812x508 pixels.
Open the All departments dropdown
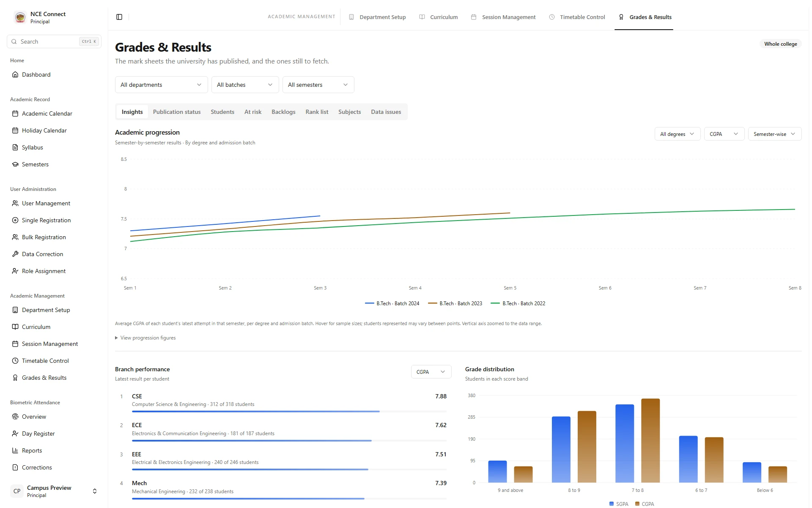(161, 85)
